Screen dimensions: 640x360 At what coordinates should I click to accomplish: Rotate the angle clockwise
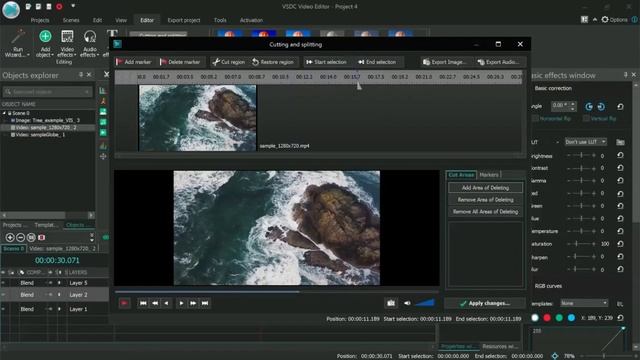(x=601, y=107)
